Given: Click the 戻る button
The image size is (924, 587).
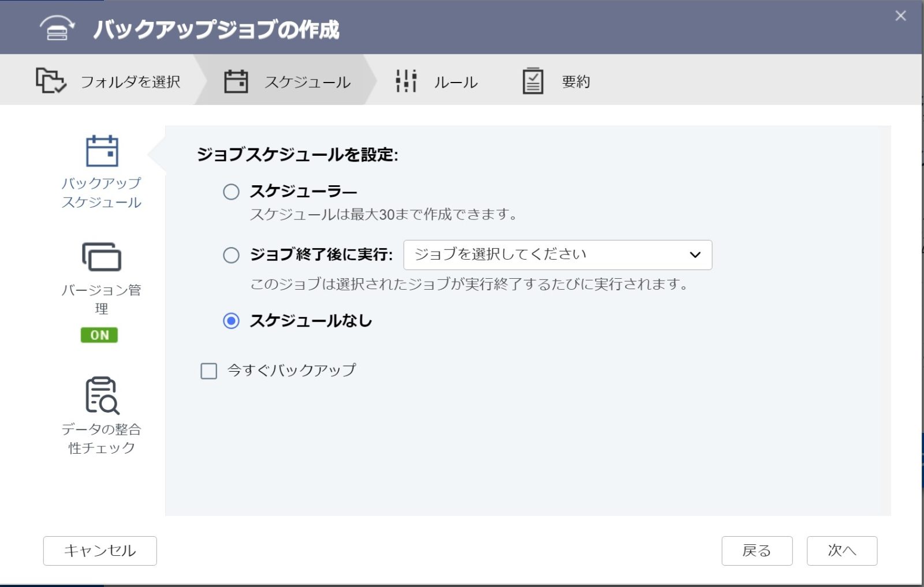Looking at the screenshot, I should [757, 551].
